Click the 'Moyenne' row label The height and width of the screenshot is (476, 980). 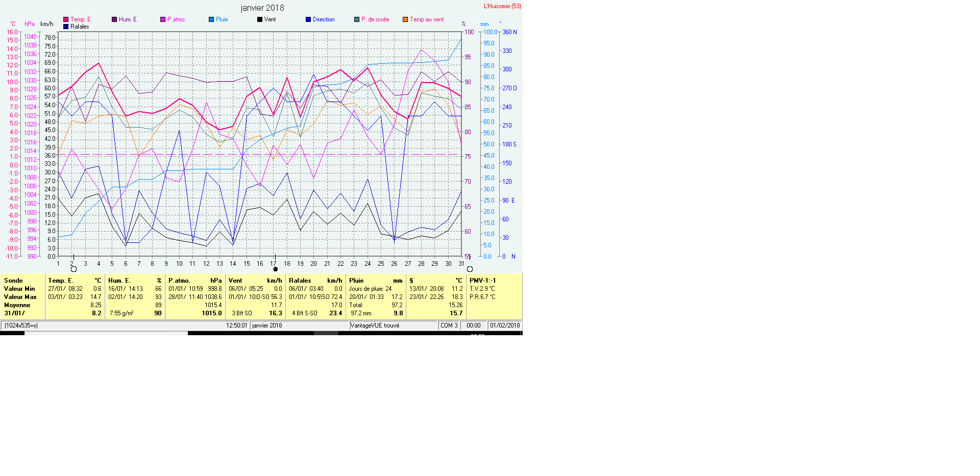(x=17, y=305)
